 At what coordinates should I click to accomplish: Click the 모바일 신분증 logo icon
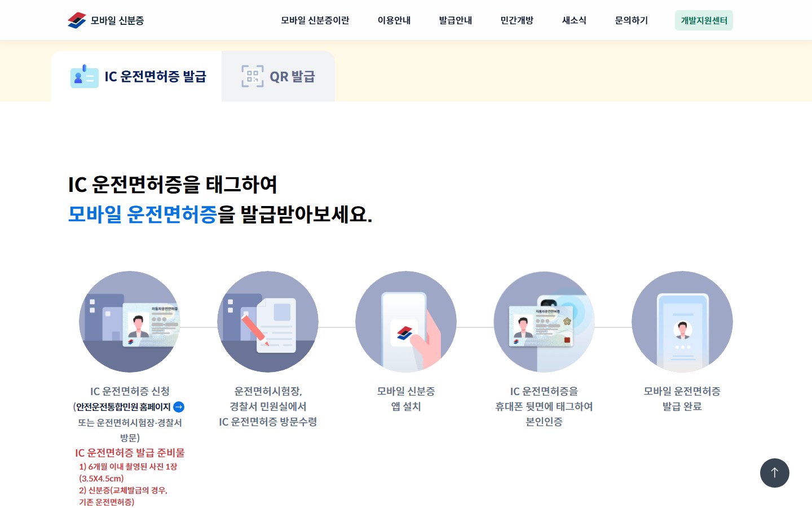pyautogui.click(x=77, y=20)
